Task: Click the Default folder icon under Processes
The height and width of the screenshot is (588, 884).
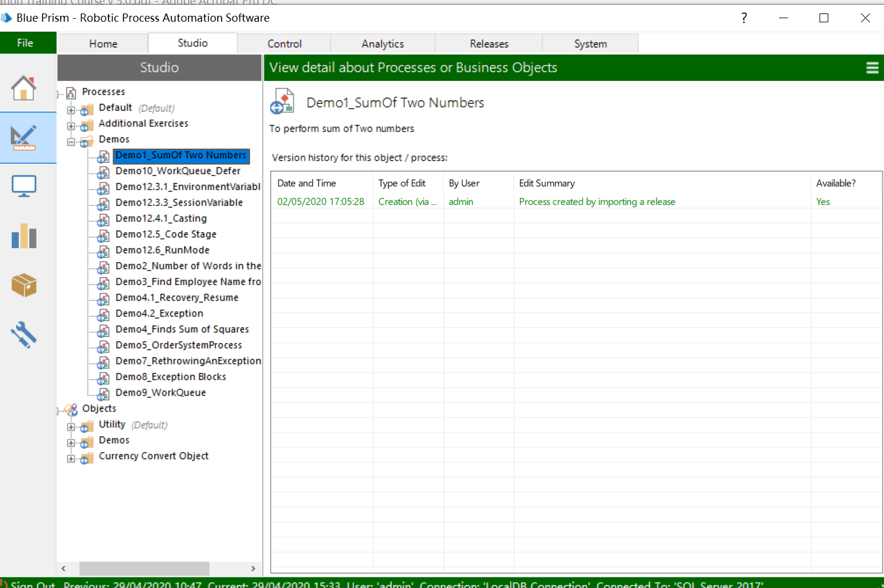Action: coord(87,109)
